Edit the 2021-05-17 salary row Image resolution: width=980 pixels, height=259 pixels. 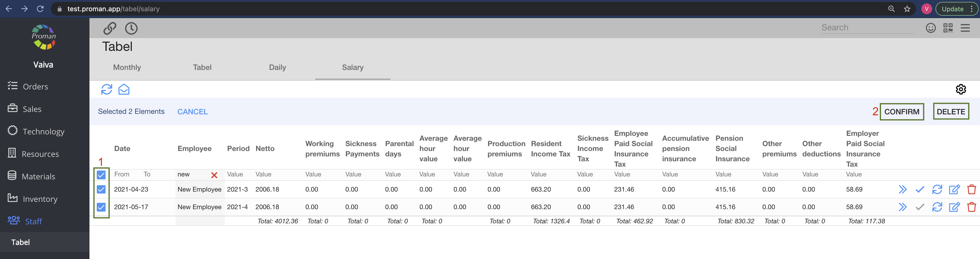point(954,207)
